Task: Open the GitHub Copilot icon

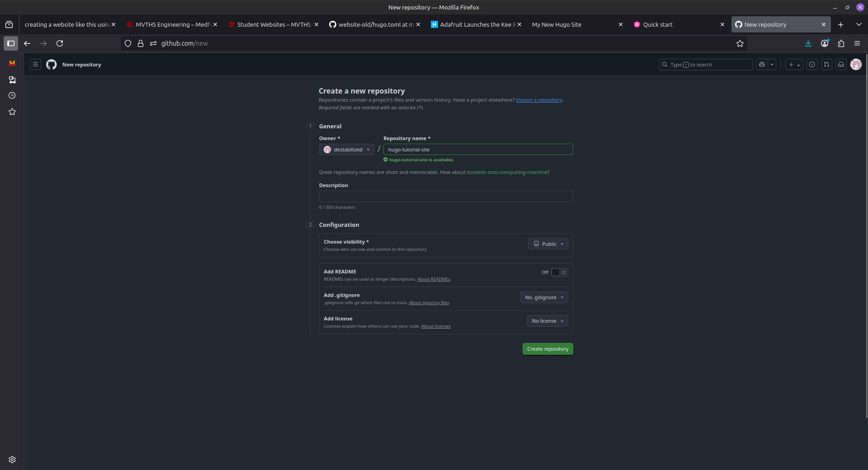Action: point(762,65)
